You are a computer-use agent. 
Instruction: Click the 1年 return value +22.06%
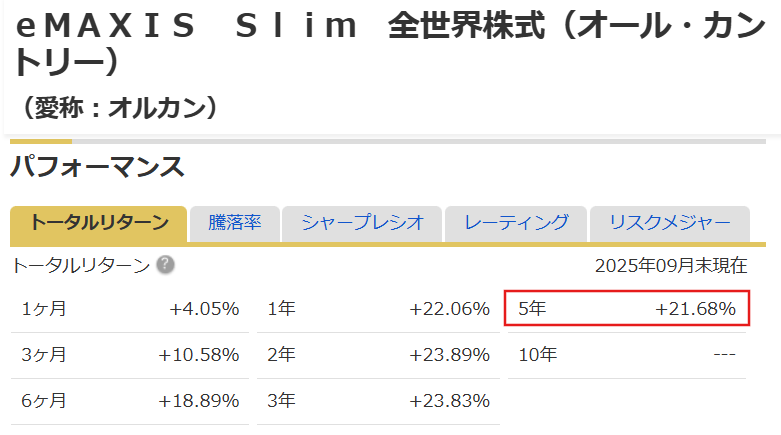[449, 309]
